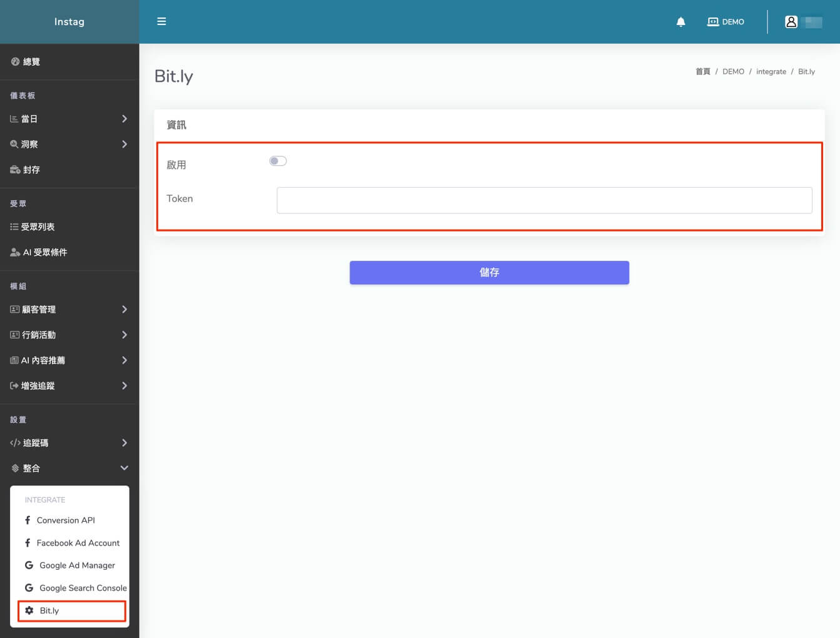Click integrate in the breadcrumb

[771, 71]
